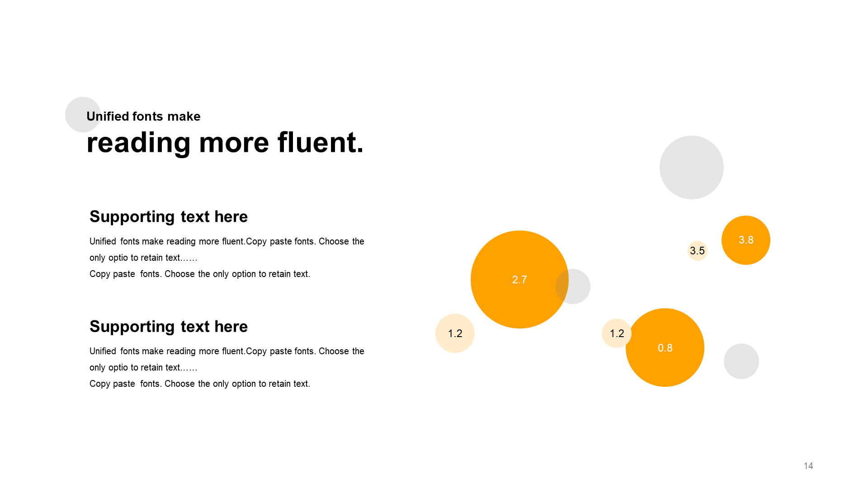868x488 pixels.
Task: Click the 2.7 data label text
Action: tap(519, 280)
